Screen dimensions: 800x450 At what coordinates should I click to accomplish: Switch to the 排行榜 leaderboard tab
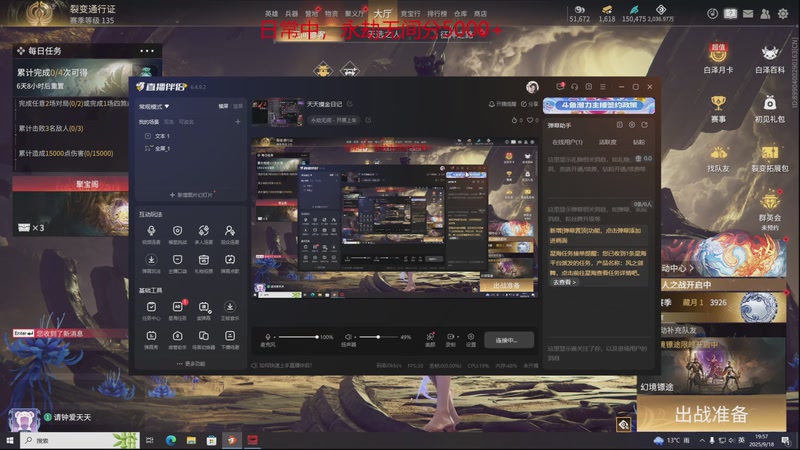coord(437,14)
